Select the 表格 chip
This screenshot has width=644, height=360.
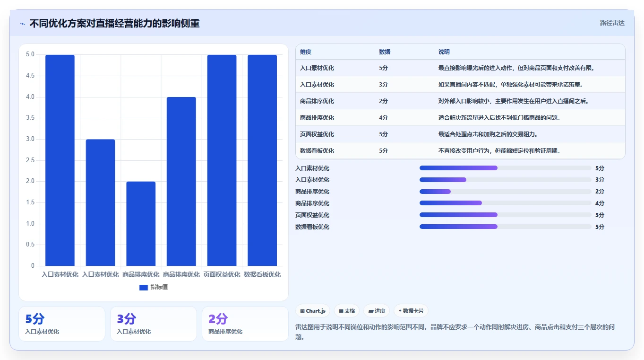coord(347,311)
